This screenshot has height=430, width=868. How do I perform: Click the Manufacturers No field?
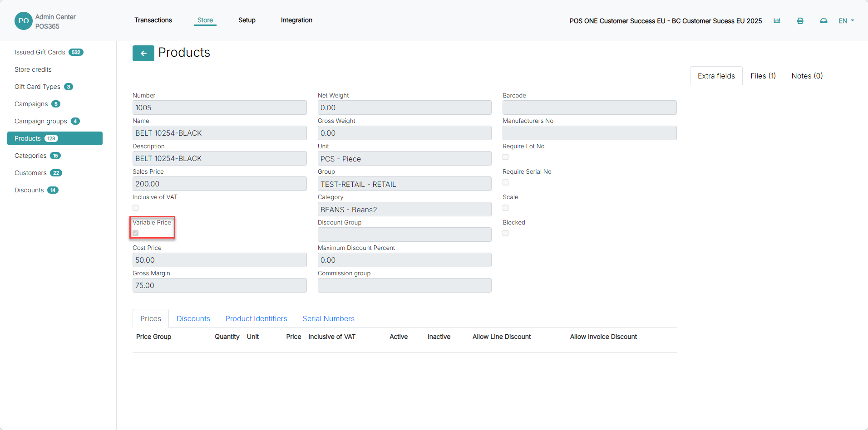tap(590, 133)
